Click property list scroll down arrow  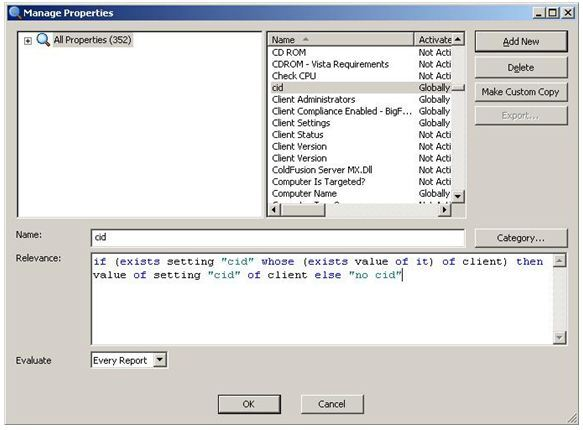tap(458, 196)
